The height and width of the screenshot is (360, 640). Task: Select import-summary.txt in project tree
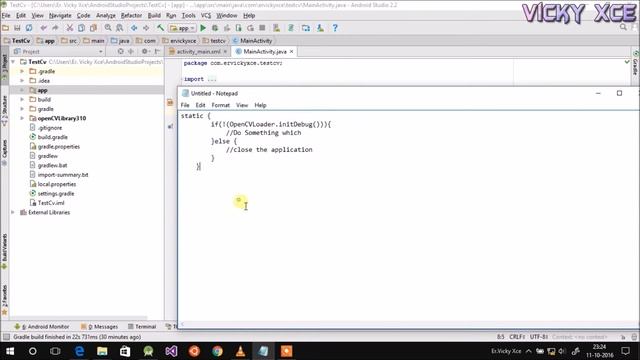(63, 175)
